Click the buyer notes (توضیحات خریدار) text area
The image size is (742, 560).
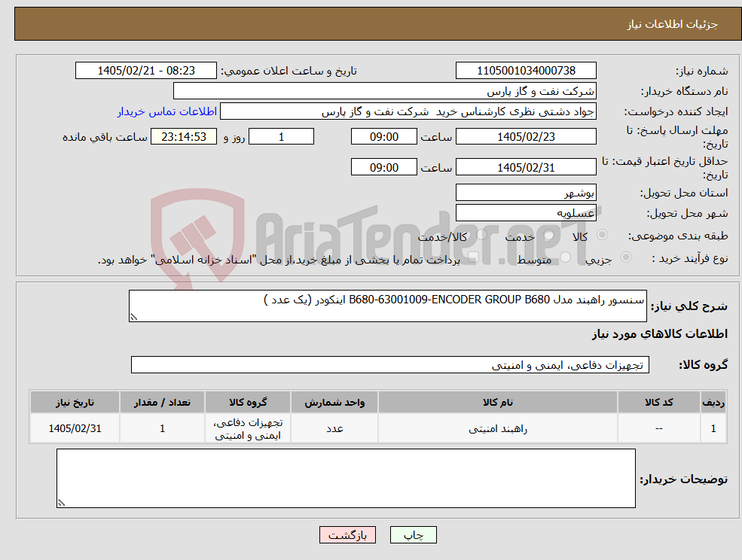346,478
